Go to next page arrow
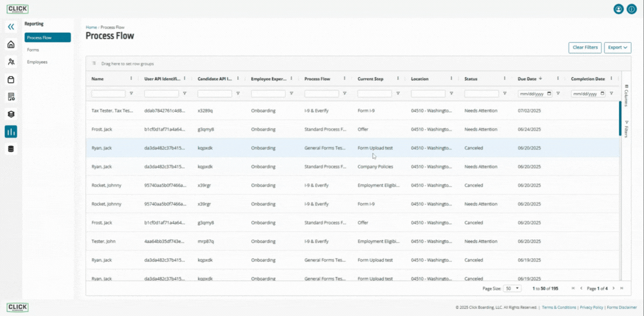 [614, 288]
